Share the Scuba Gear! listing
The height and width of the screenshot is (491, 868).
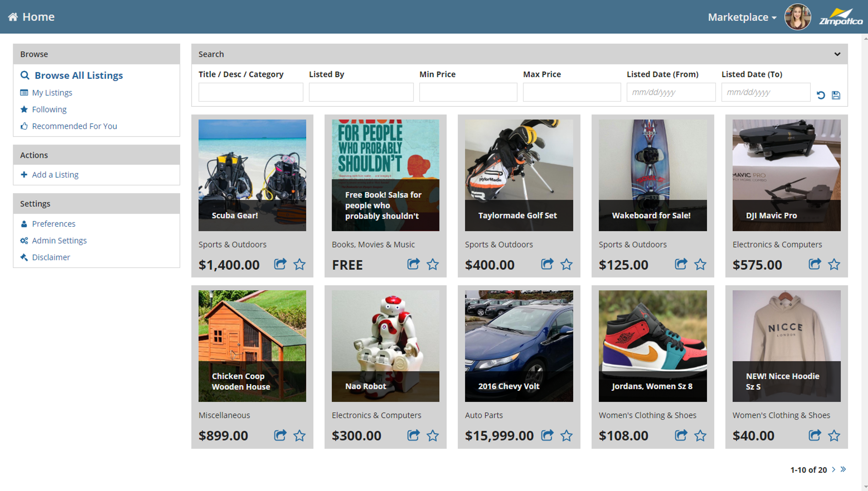pos(280,264)
